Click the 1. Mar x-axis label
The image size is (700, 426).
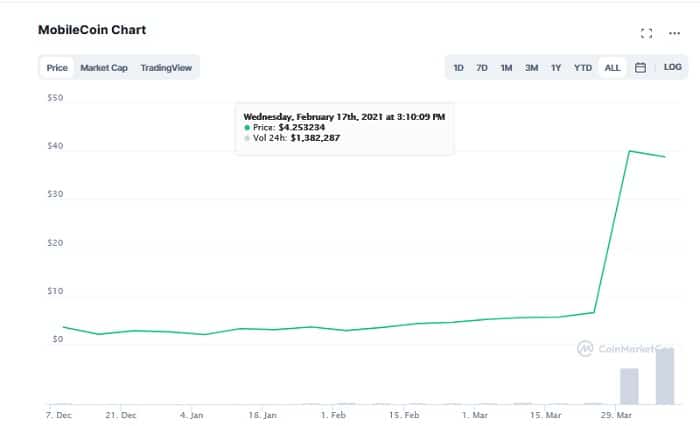(475, 415)
